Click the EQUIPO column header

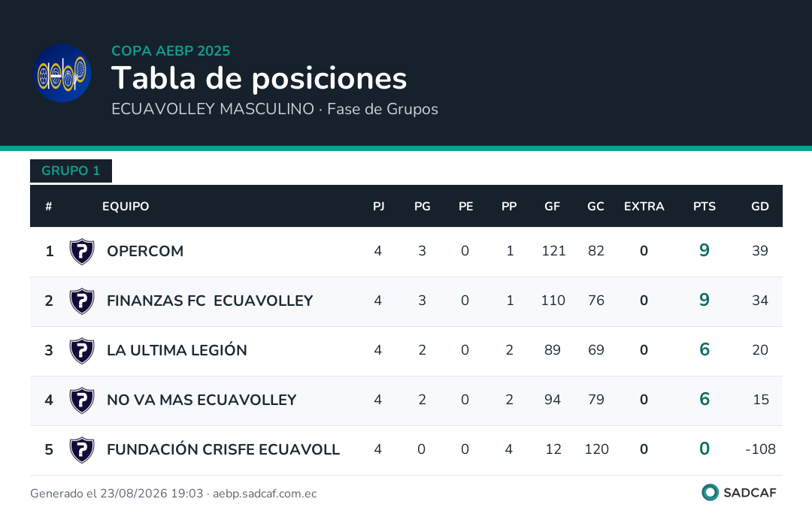(126, 207)
